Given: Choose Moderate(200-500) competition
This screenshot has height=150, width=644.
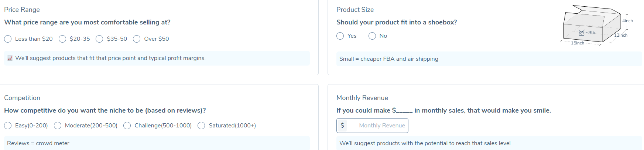Looking at the screenshot, I should 58,126.
